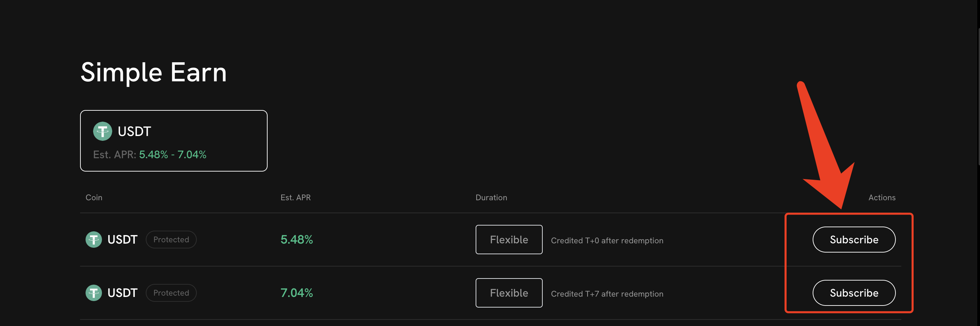
Task: Click the Duration column header
Action: pos(491,198)
